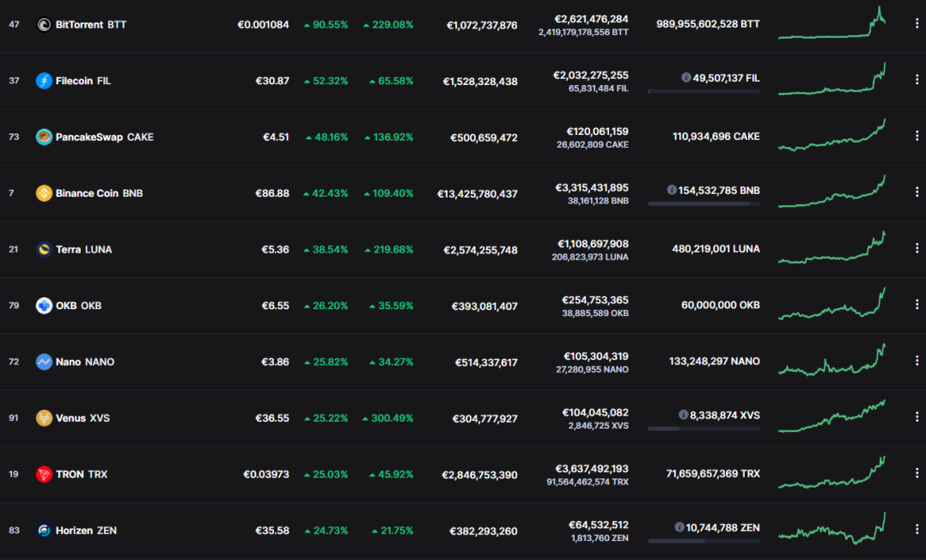Image resolution: width=926 pixels, height=560 pixels.
Task: Open the three-dot menu for OKB row
Action: pos(917,304)
